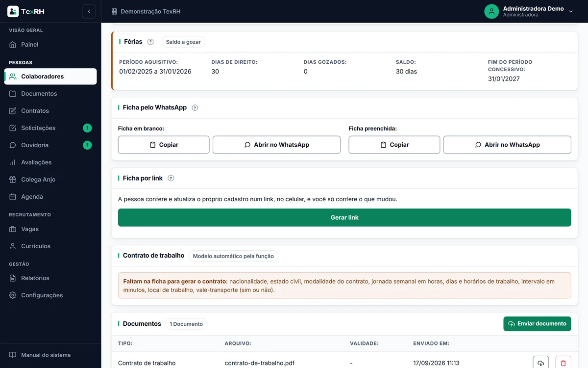
Task: Click the upload date 17/09/2026 11:13
Action: (436, 364)
